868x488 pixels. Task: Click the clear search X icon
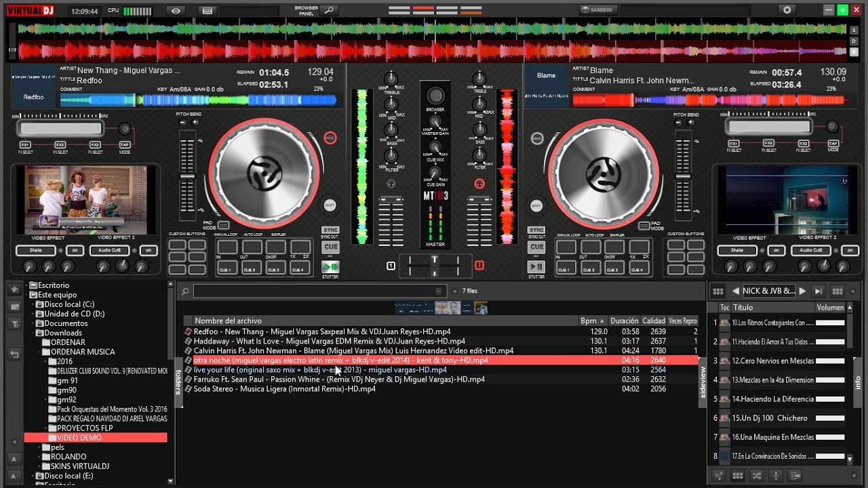439,291
